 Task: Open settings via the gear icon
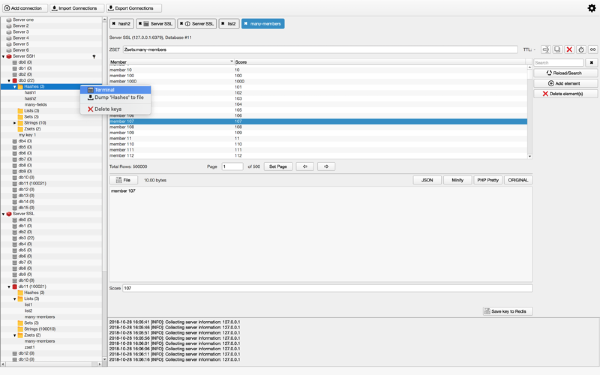click(592, 8)
